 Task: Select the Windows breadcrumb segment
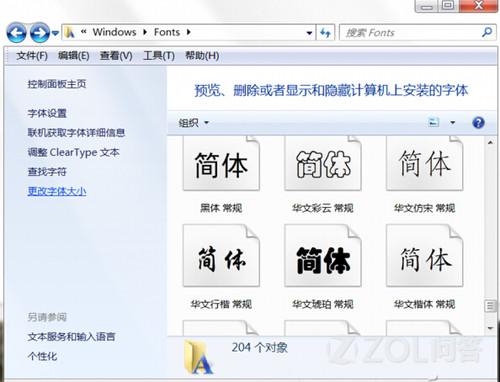114,32
